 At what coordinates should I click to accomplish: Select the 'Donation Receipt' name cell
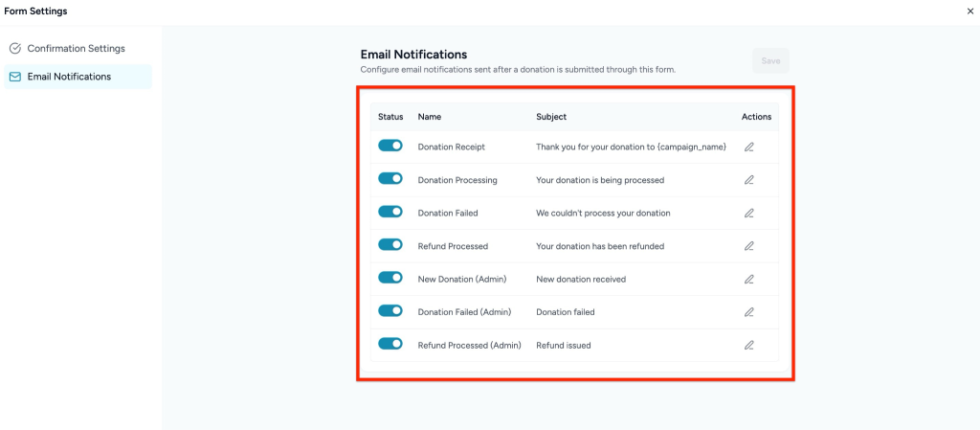(452, 147)
